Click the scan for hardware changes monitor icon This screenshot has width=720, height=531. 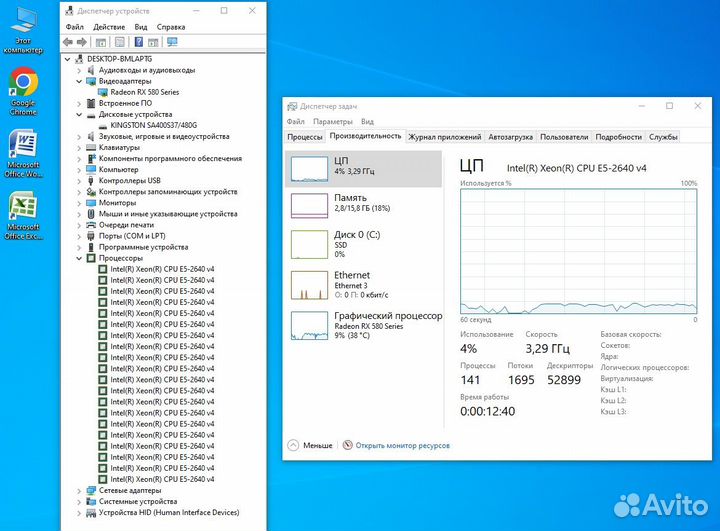tap(172, 42)
